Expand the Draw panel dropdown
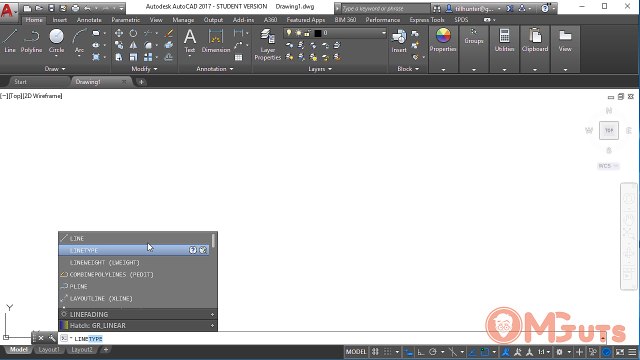Screen dimensions: 640x360 [x=55, y=69]
